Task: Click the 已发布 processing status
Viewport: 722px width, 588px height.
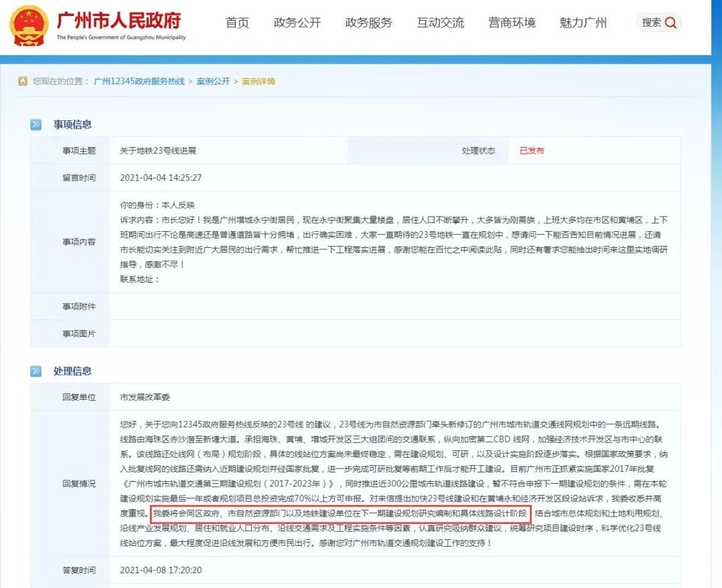Action: point(531,150)
